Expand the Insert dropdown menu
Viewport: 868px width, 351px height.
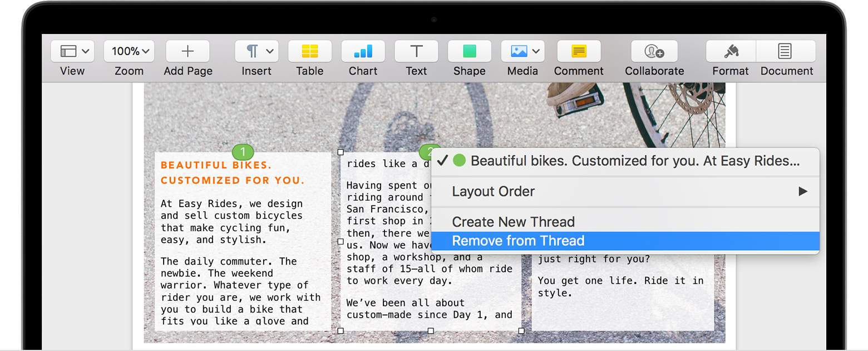[257, 51]
